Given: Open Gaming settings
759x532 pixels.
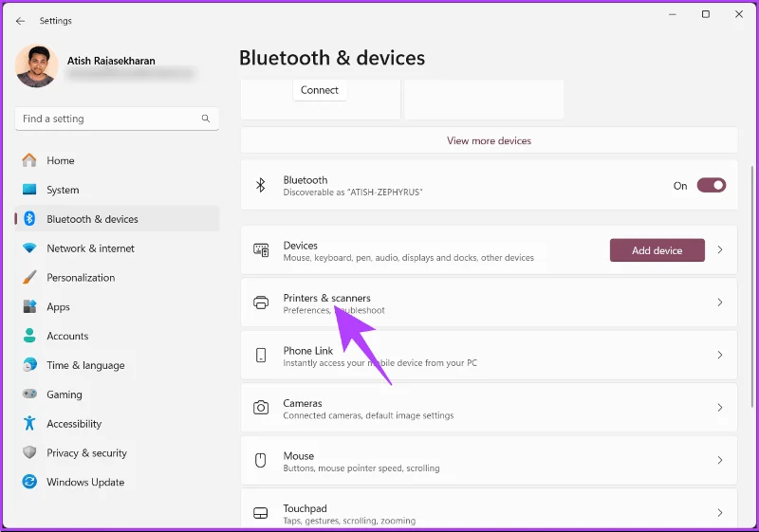Looking at the screenshot, I should click(x=117, y=394).
